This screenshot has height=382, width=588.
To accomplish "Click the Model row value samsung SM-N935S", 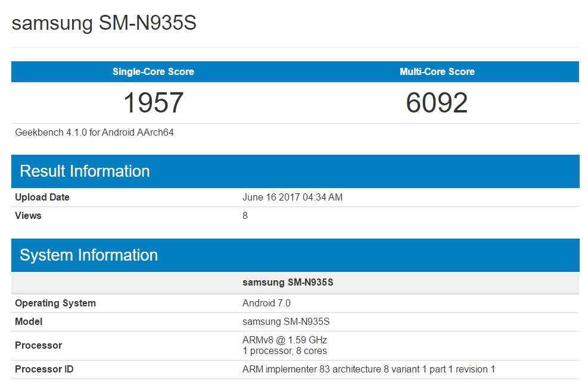I will click(286, 321).
